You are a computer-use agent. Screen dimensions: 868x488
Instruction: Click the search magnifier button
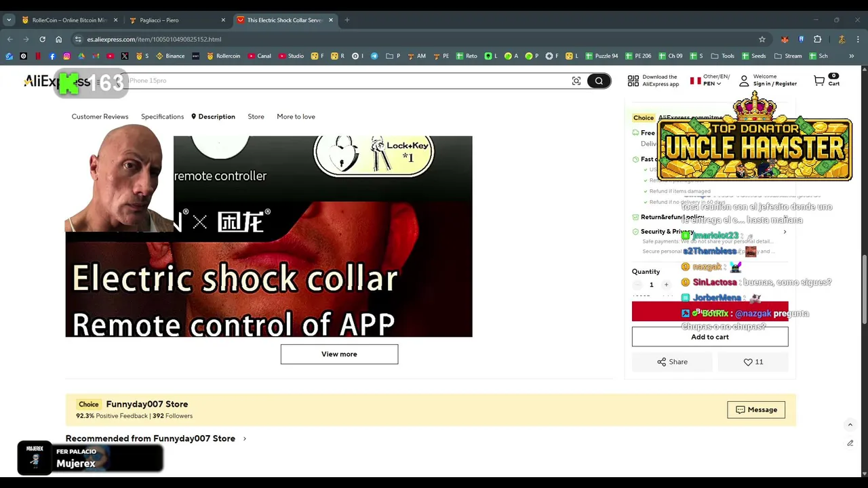(599, 81)
